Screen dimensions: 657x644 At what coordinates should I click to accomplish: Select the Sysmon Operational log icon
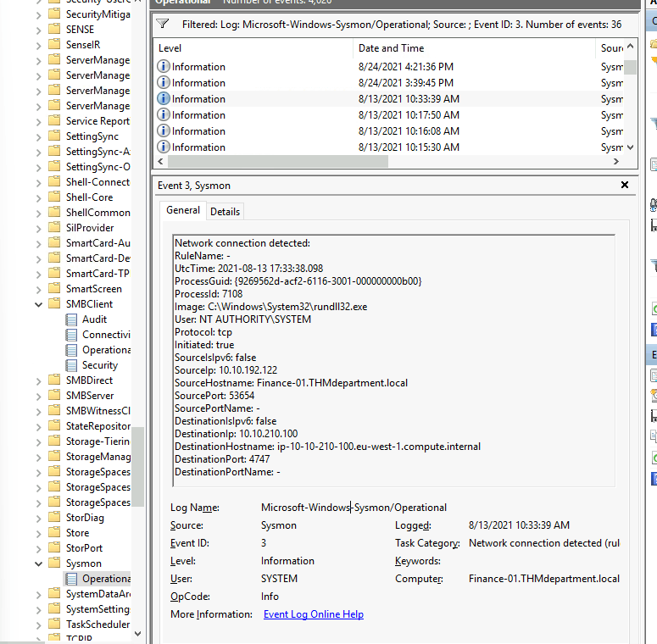72,579
